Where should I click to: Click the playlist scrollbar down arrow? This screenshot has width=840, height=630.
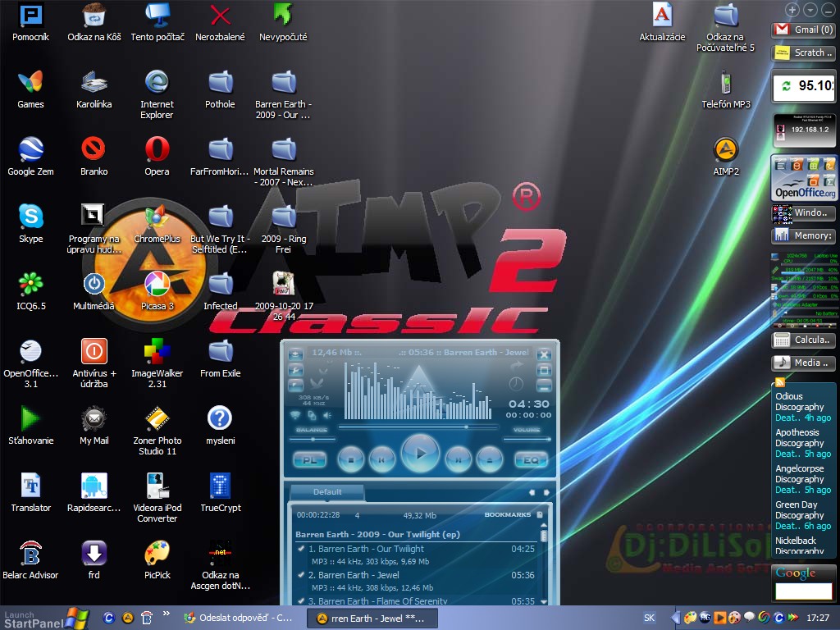click(543, 601)
